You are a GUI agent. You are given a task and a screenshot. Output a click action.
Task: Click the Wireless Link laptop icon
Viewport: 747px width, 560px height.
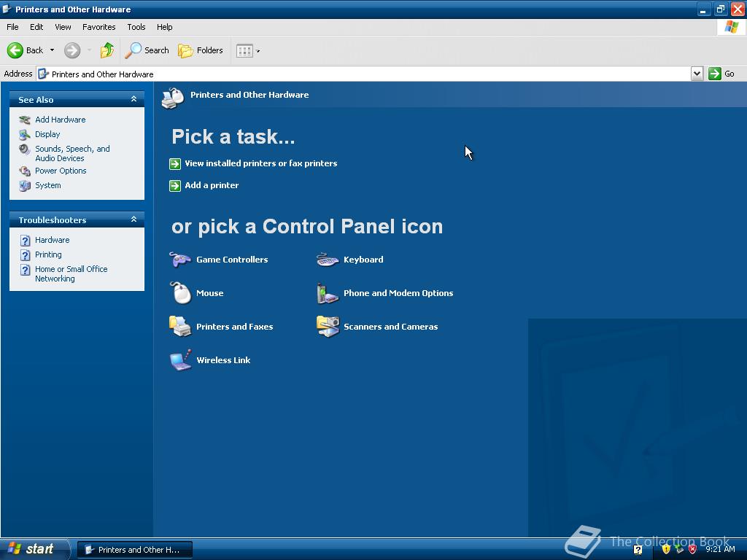click(x=181, y=360)
